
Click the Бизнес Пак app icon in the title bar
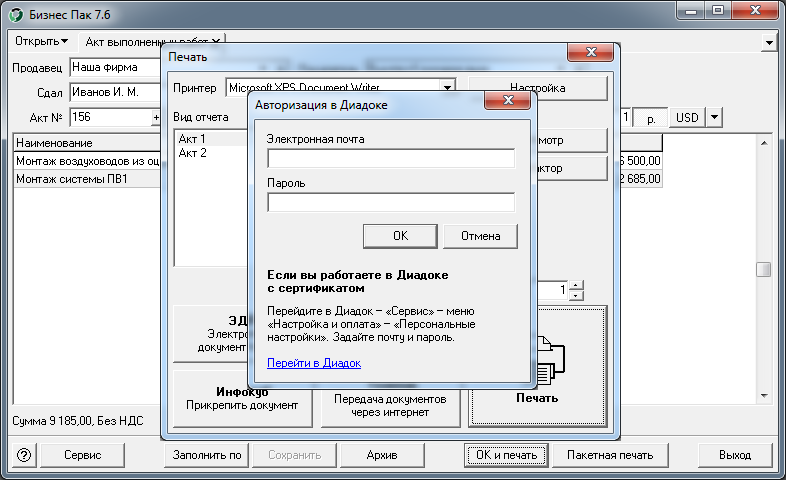(16, 15)
